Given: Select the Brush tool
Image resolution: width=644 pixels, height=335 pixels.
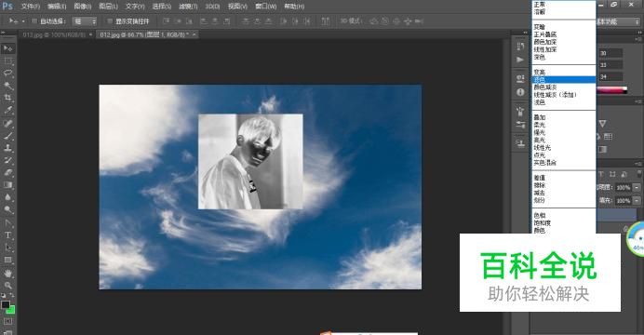Looking at the screenshot, I should 7,136.
